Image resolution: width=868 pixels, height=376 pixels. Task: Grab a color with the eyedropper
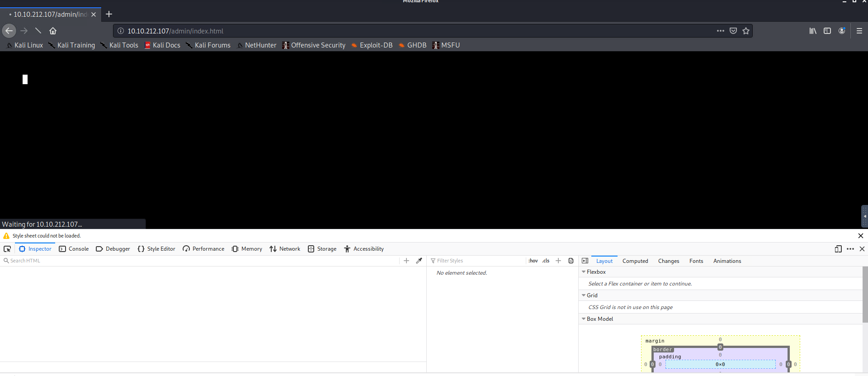click(x=419, y=261)
